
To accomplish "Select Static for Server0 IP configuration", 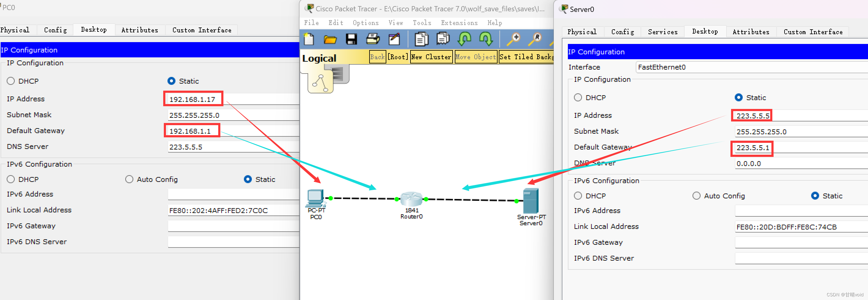I will pyautogui.click(x=739, y=98).
